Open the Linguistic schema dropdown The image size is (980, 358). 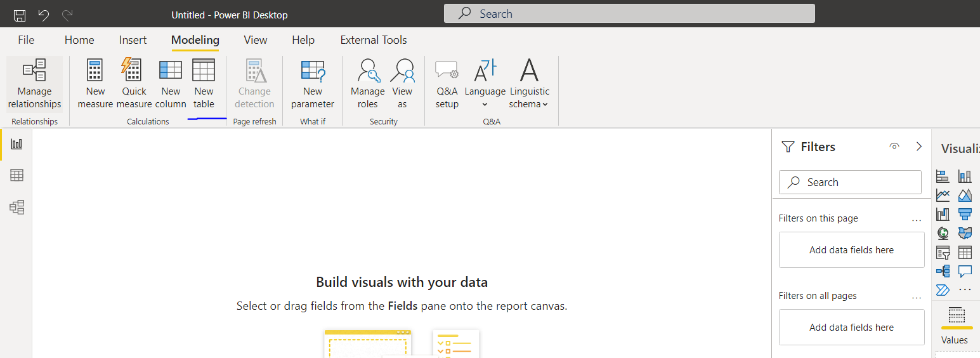pyautogui.click(x=529, y=84)
